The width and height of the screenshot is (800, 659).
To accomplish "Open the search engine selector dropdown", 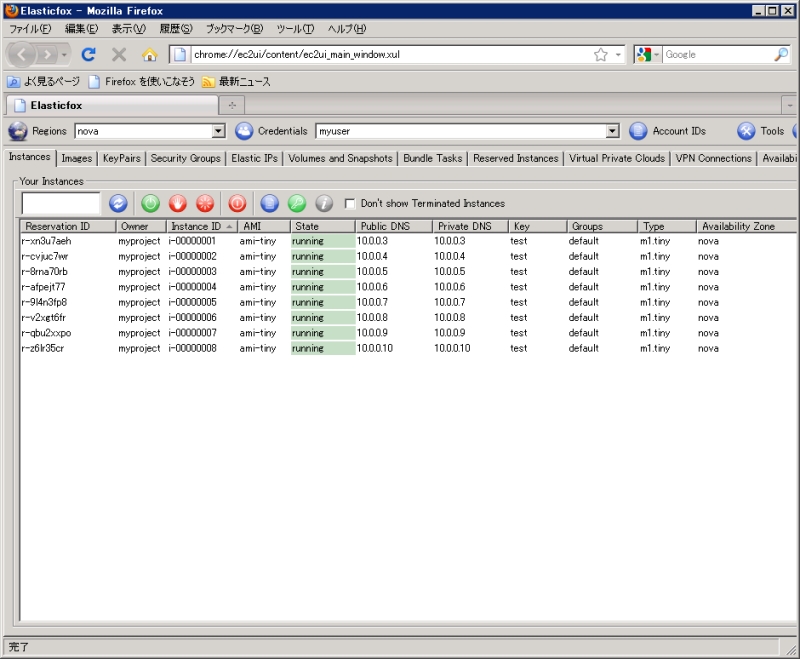I will tap(647, 55).
